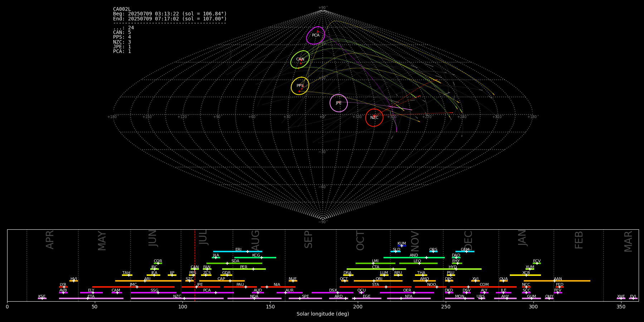Select the AND shower bar
The width and height of the screenshot is (644, 322).
tap(414, 258)
